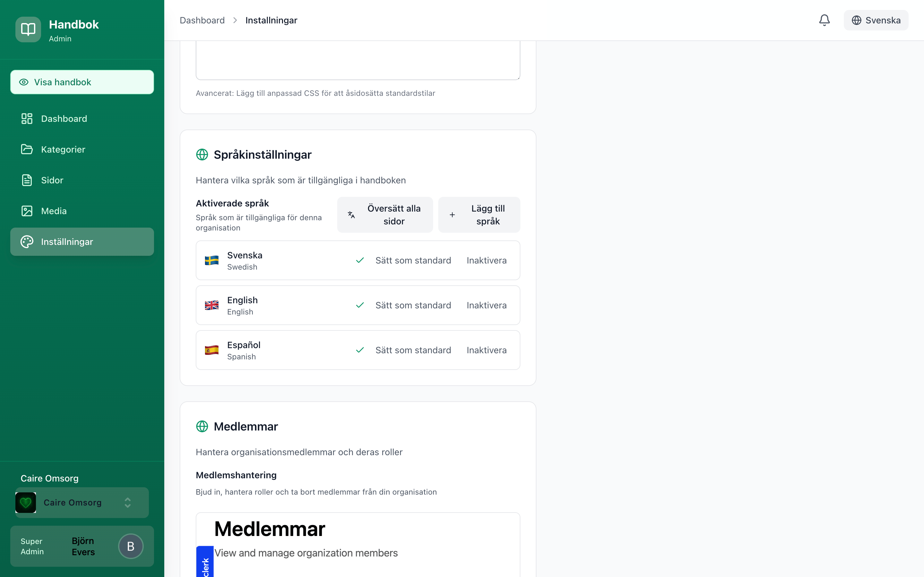Open Visa handbok
This screenshot has height=577, width=924.
[82, 82]
